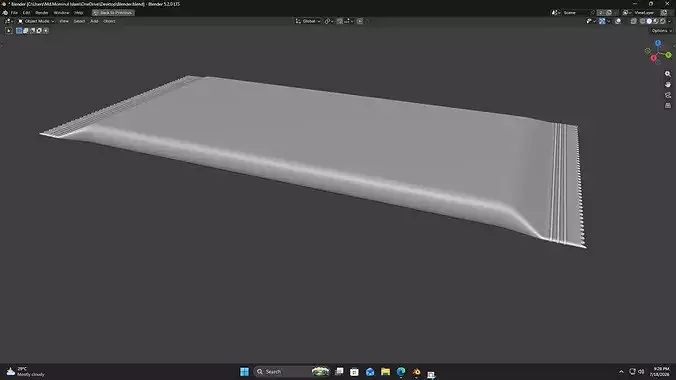Open Task View on the taskbar
The image size is (676, 380).
pos(339,371)
